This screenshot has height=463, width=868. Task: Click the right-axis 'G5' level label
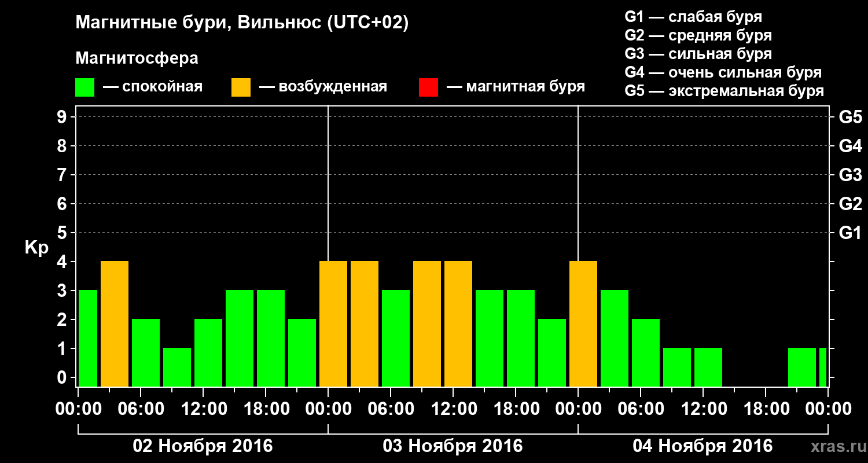pos(851,117)
